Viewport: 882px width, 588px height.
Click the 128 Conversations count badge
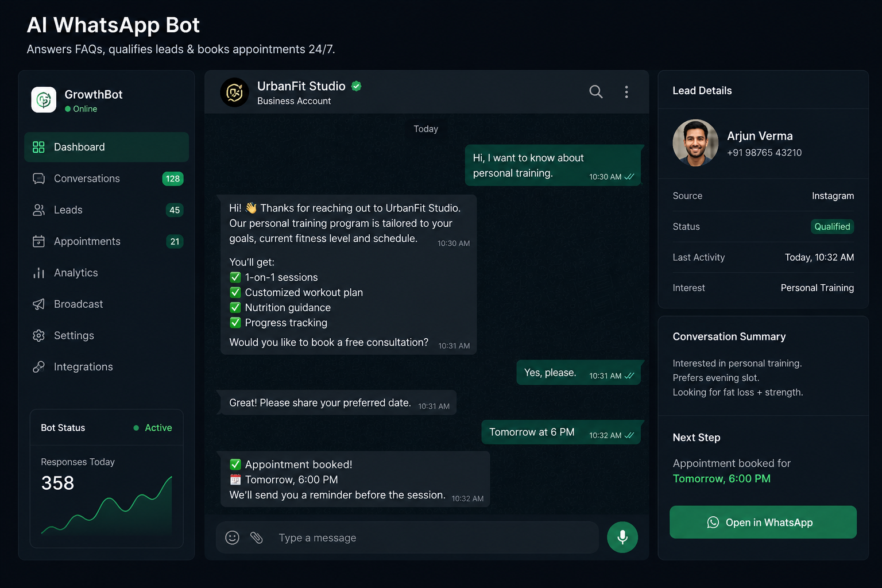(173, 179)
